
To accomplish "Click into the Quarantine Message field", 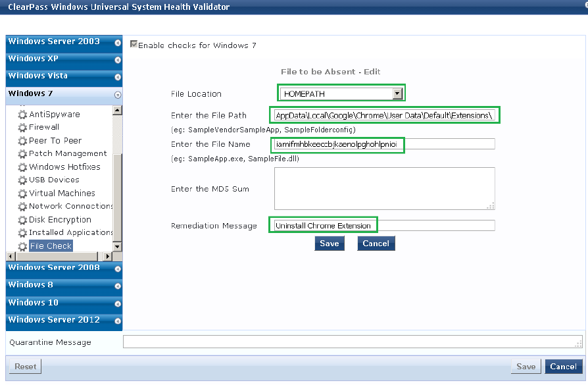I will click(353, 342).
